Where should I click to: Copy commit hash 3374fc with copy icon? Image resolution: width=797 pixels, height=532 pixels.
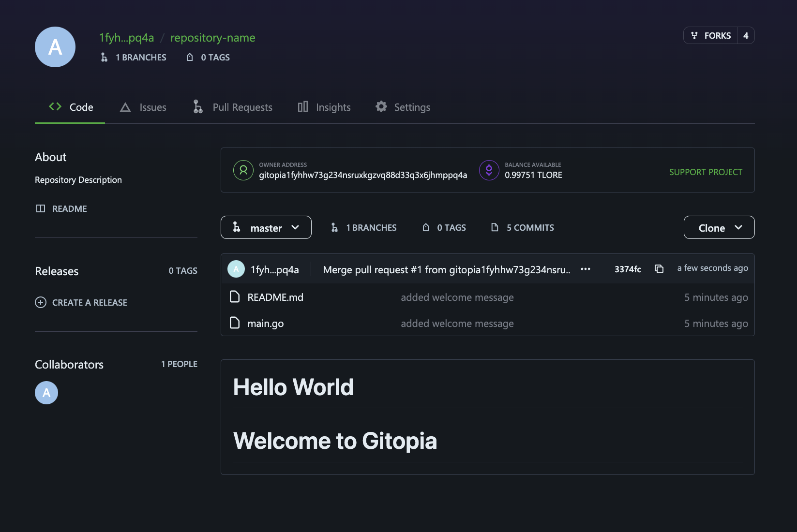659,269
